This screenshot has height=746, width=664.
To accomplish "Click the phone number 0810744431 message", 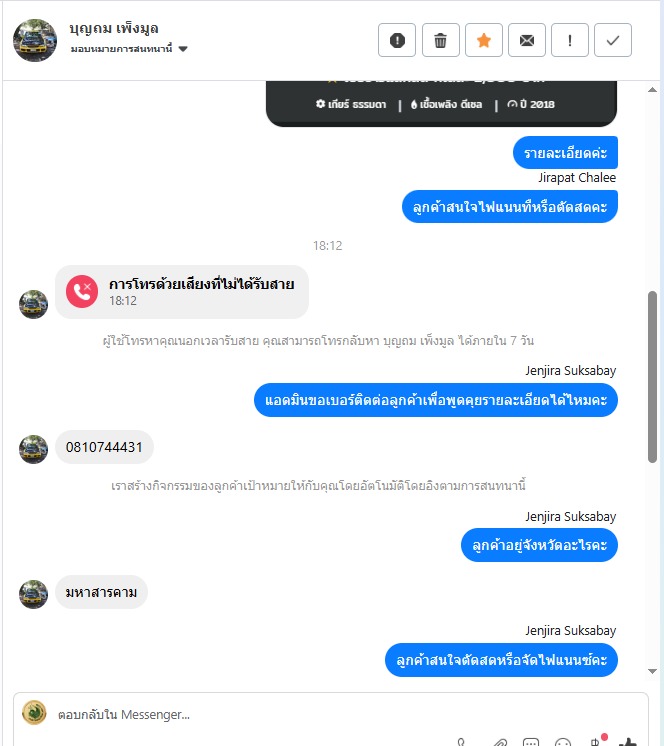I will (104, 447).
